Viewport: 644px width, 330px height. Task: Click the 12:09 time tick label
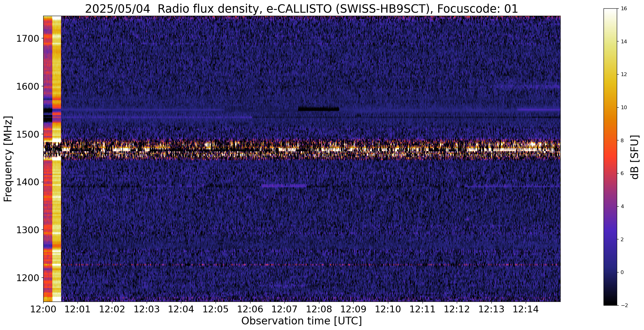click(354, 309)
